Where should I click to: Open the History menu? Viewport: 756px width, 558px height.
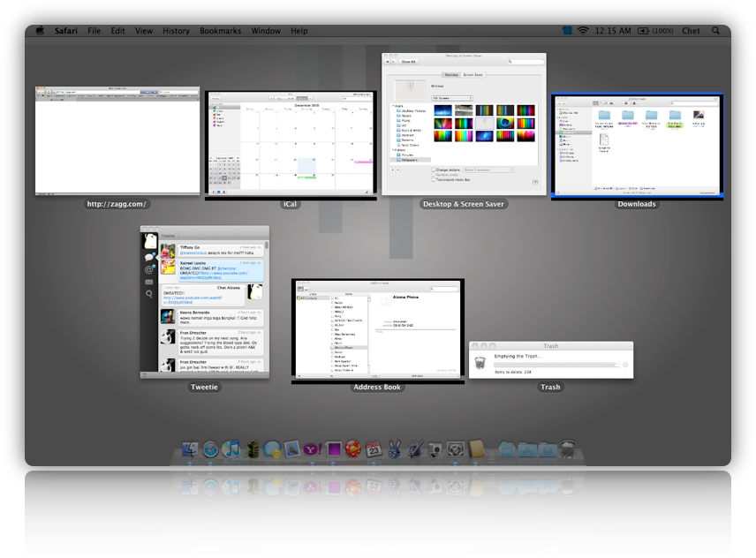(x=176, y=31)
